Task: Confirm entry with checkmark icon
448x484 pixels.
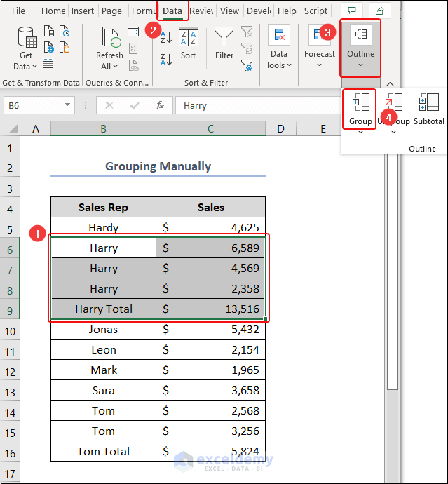Action: click(135, 105)
